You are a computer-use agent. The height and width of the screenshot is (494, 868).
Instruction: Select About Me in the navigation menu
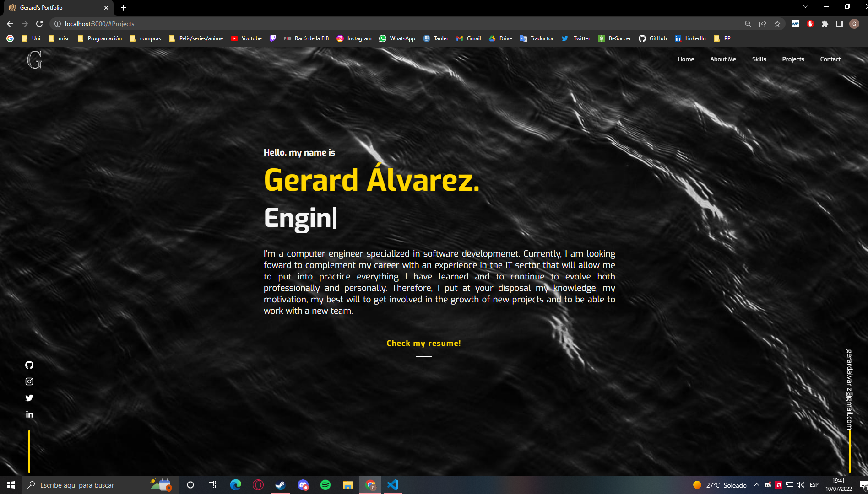pyautogui.click(x=723, y=59)
